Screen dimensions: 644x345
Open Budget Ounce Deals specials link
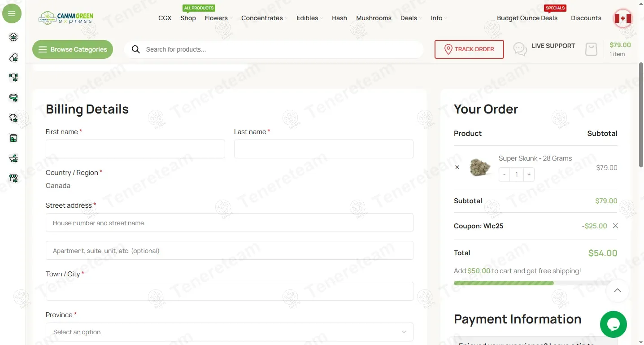[527, 18]
